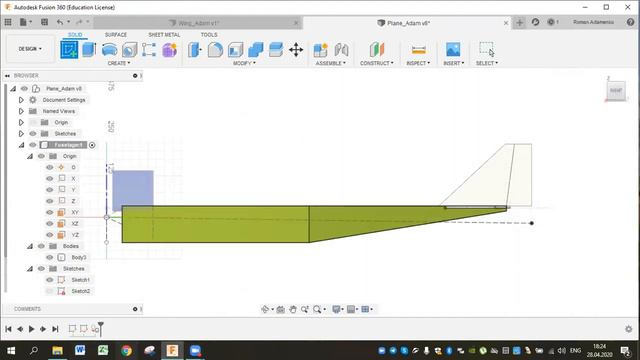Select the Extrude tool
Viewport: 640px width, 360px height.
pyautogui.click(x=89, y=50)
